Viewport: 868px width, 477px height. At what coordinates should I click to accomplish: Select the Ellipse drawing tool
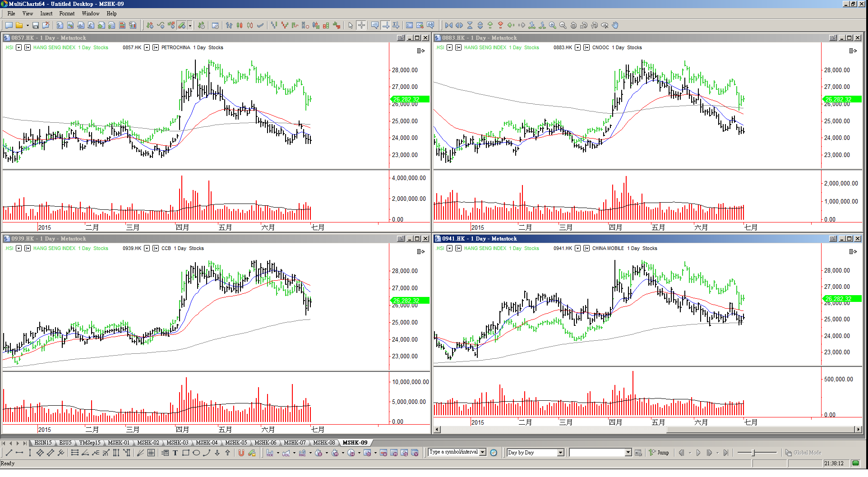point(196,453)
